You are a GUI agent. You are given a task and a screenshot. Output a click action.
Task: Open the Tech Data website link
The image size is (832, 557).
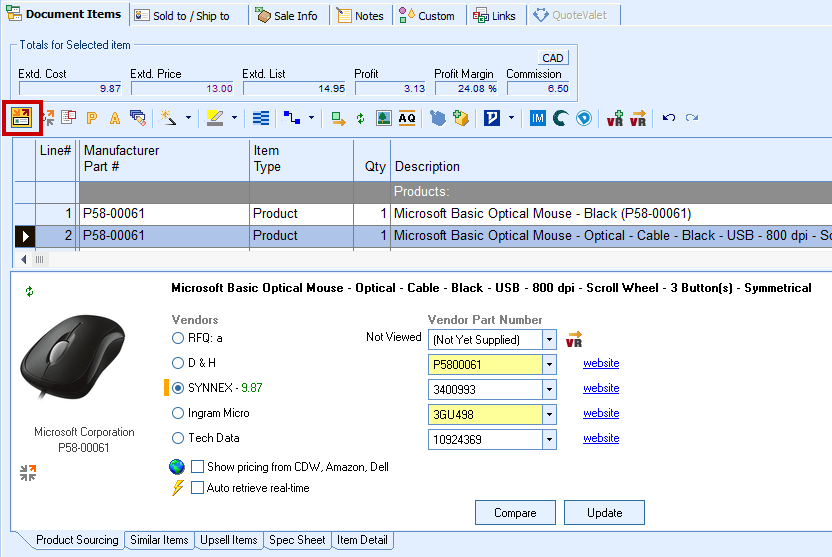pyautogui.click(x=601, y=438)
